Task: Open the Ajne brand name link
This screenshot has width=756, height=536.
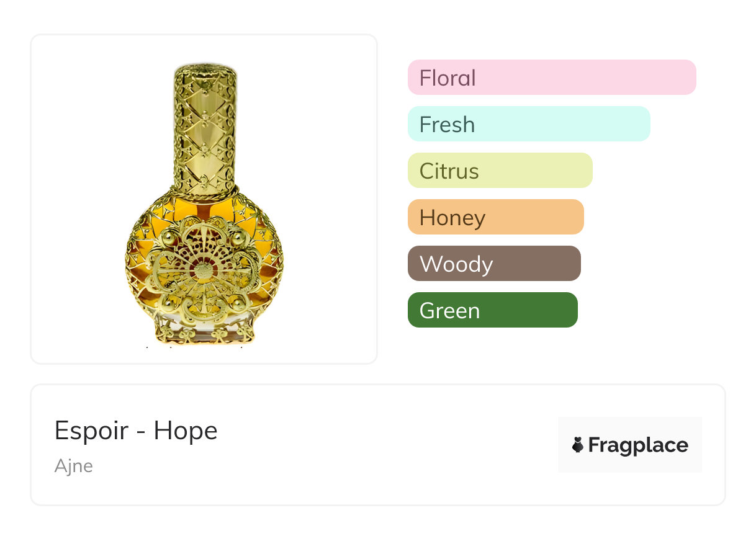Action: [73, 466]
